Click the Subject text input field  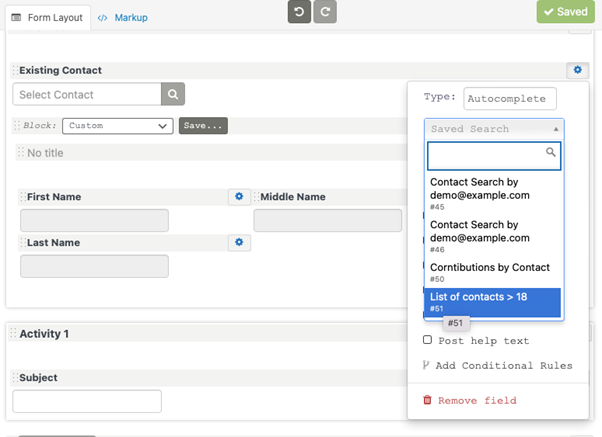[87, 401]
